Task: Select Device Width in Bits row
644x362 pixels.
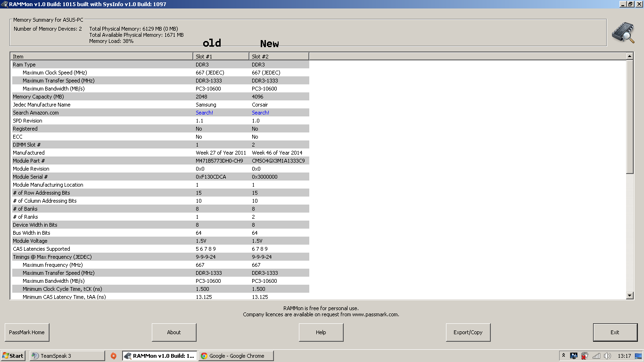Action: (x=160, y=225)
